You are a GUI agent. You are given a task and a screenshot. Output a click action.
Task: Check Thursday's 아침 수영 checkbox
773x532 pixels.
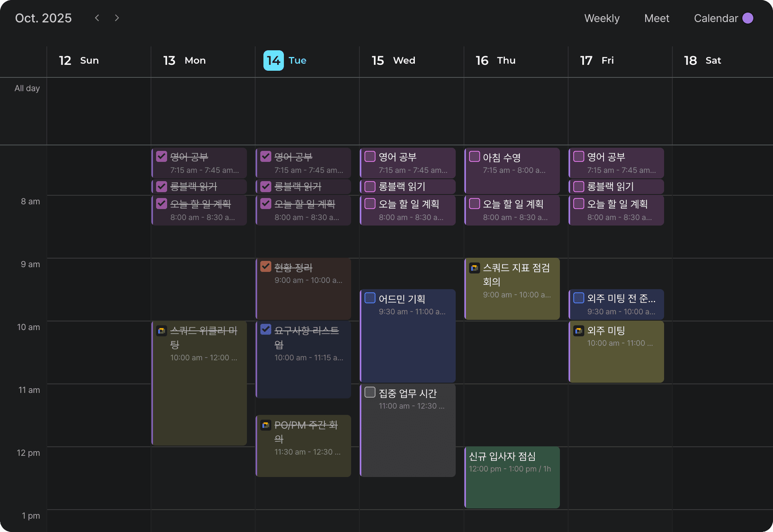474,157
